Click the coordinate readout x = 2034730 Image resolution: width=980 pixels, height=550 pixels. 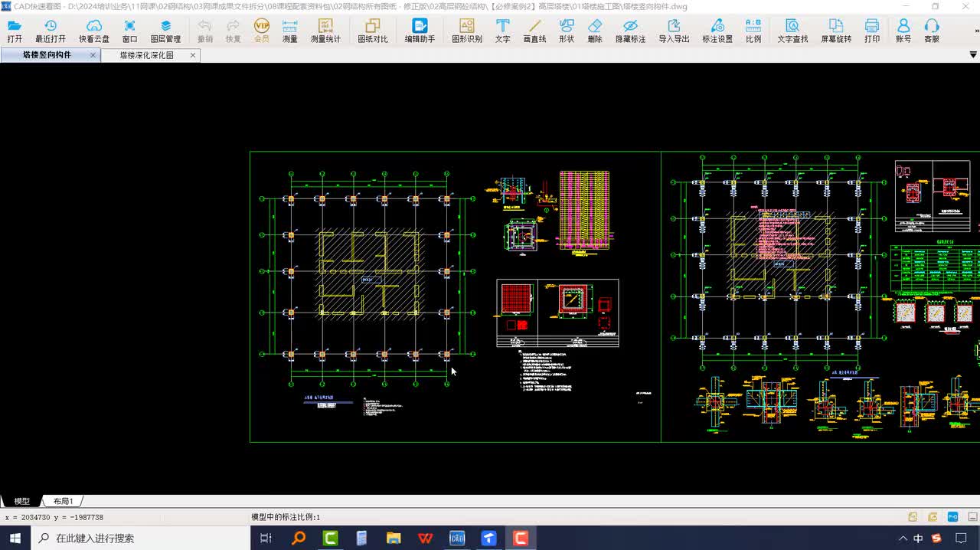pos(54,518)
